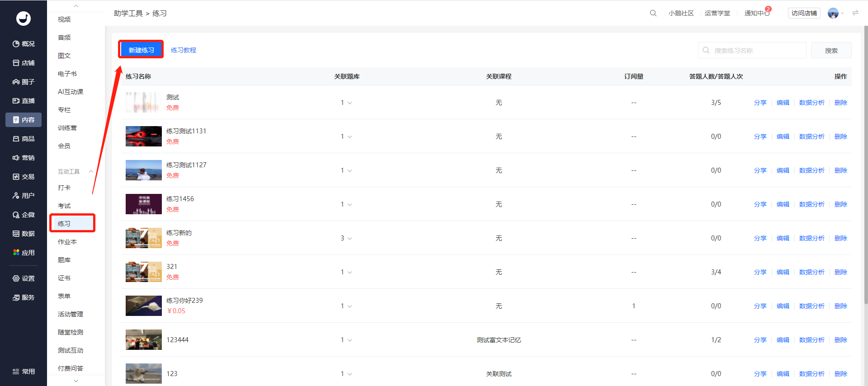Open the 直播 live section
The width and height of the screenshot is (868, 386).
24,101
